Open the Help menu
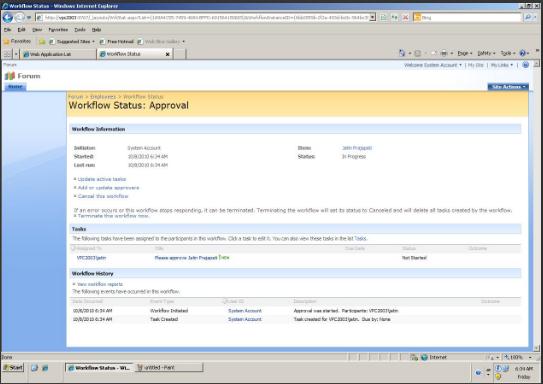Viewport: 543px width, 384px height. [x=97, y=30]
